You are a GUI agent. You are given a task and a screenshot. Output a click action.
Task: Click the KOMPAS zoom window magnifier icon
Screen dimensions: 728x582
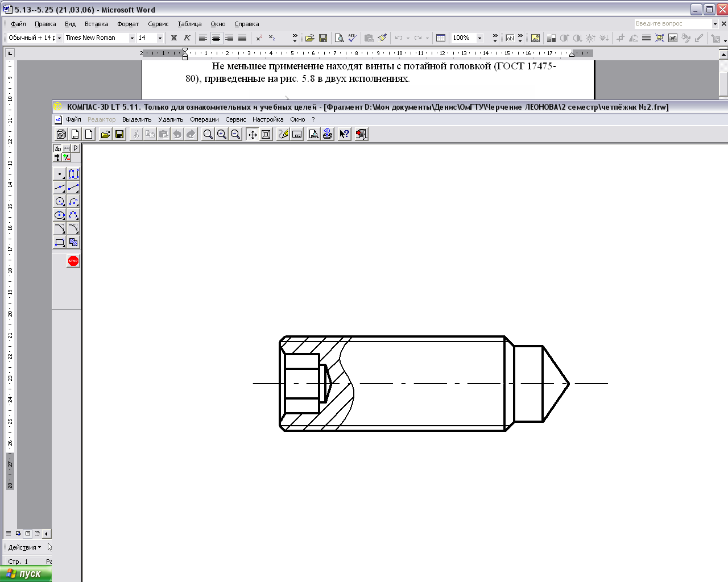pos(208,134)
